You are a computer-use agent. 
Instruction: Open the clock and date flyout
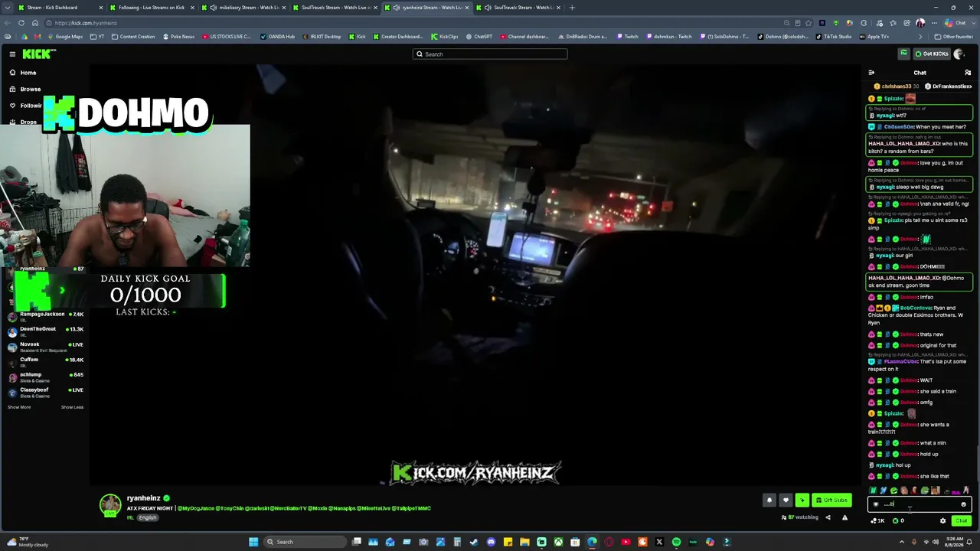[953, 542]
